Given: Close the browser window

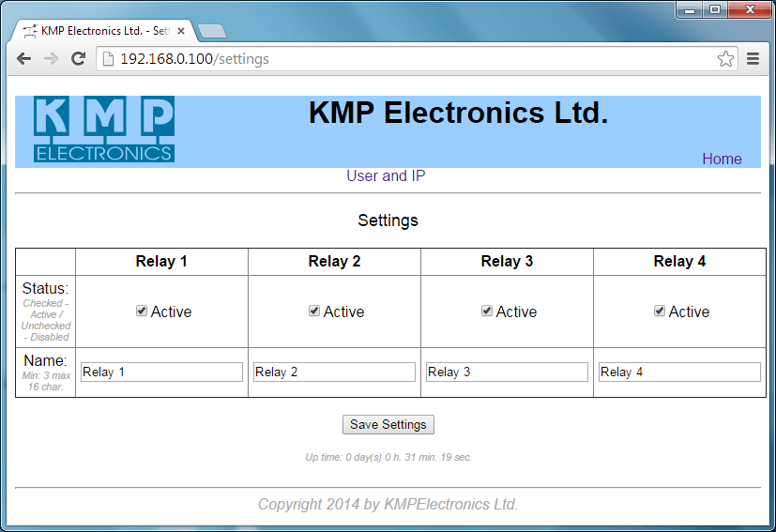Looking at the screenshot, I should [x=751, y=9].
